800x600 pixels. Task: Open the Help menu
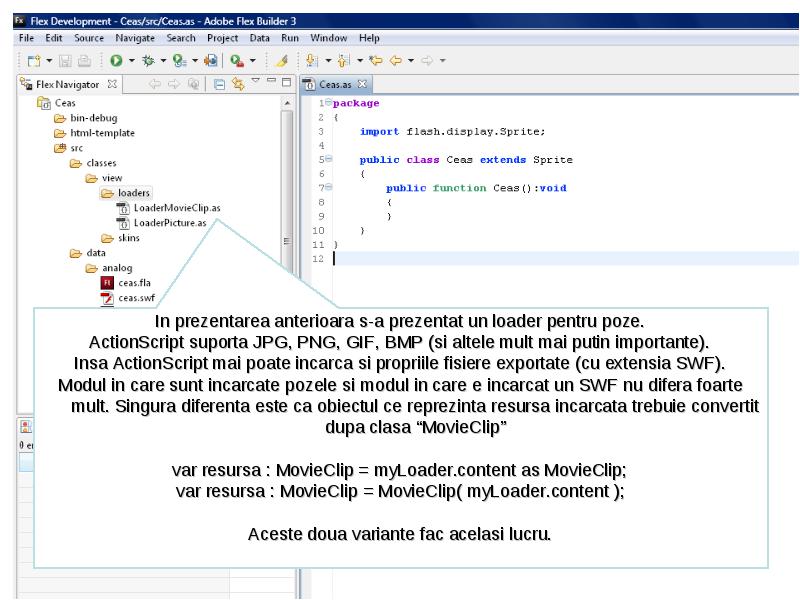369,38
